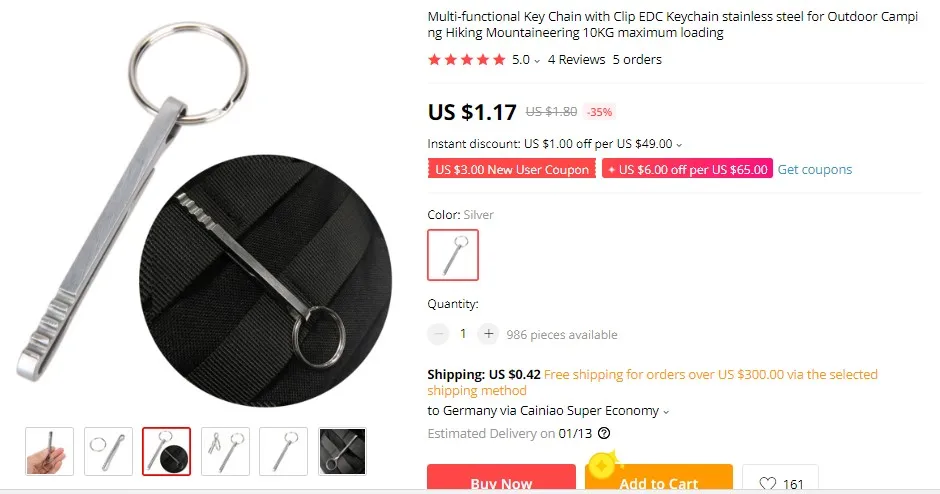
Task: Expand the instant discount details arrow
Action: tap(679, 145)
